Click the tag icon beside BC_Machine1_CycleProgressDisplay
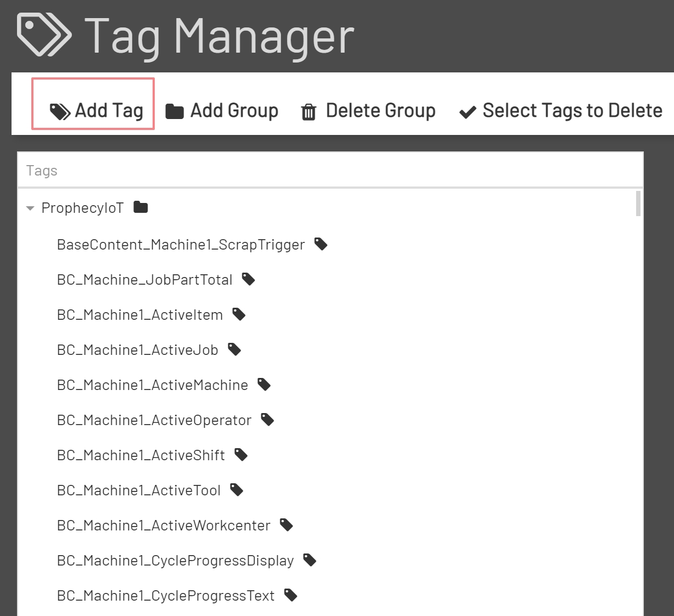The width and height of the screenshot is (674, 616). point(309,560)
